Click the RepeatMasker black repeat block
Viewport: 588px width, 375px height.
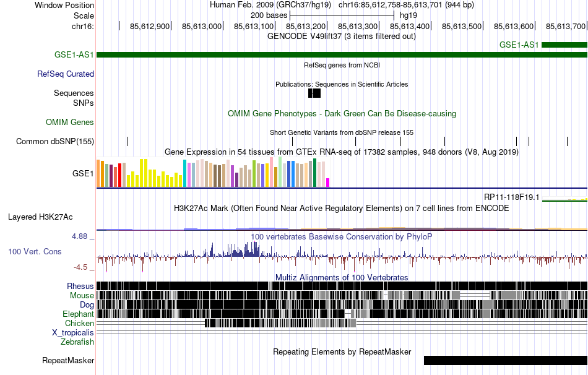click(x=506, y=360)
